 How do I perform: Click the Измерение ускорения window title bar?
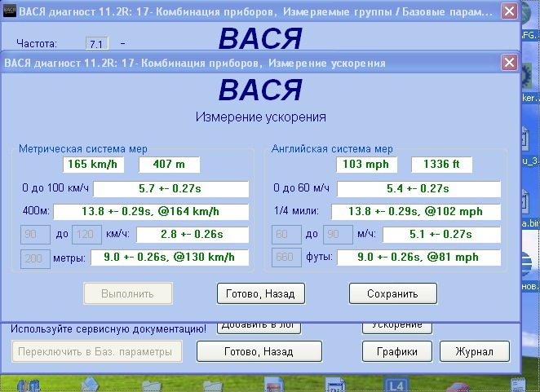click(251, 63)
